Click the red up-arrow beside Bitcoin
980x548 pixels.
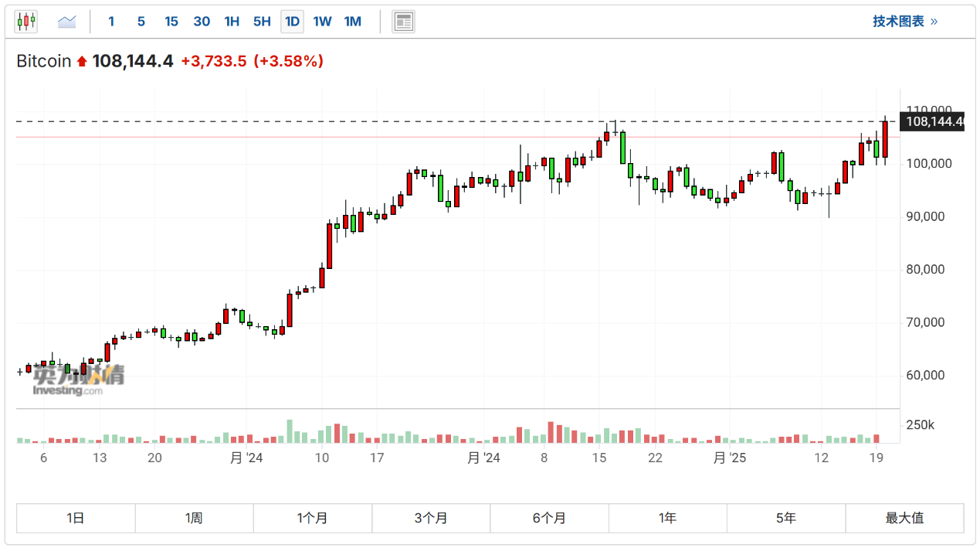82,62
